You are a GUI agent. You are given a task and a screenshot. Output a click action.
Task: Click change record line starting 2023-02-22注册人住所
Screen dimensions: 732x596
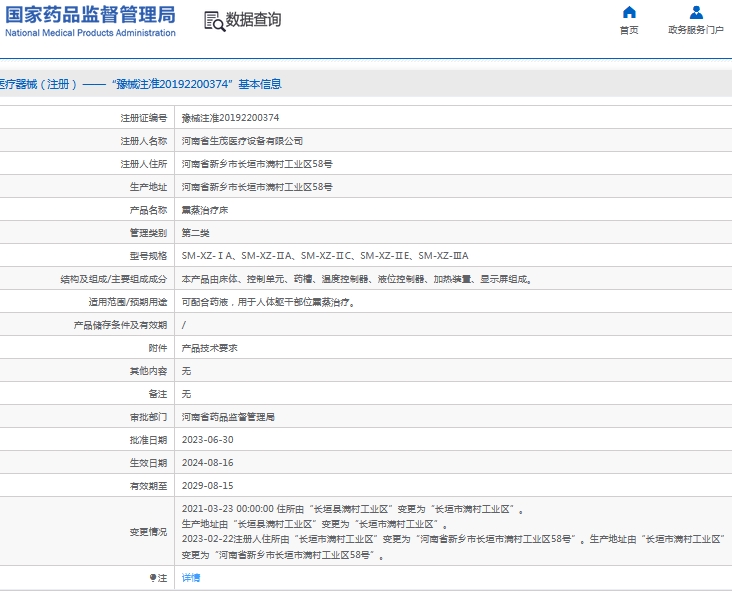pos(453,539)
